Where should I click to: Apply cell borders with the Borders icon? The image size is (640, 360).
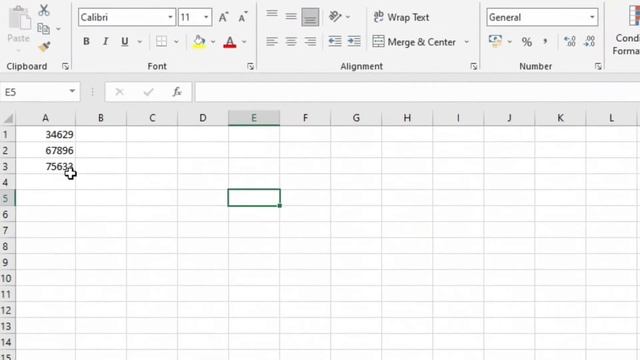[162, 41]
